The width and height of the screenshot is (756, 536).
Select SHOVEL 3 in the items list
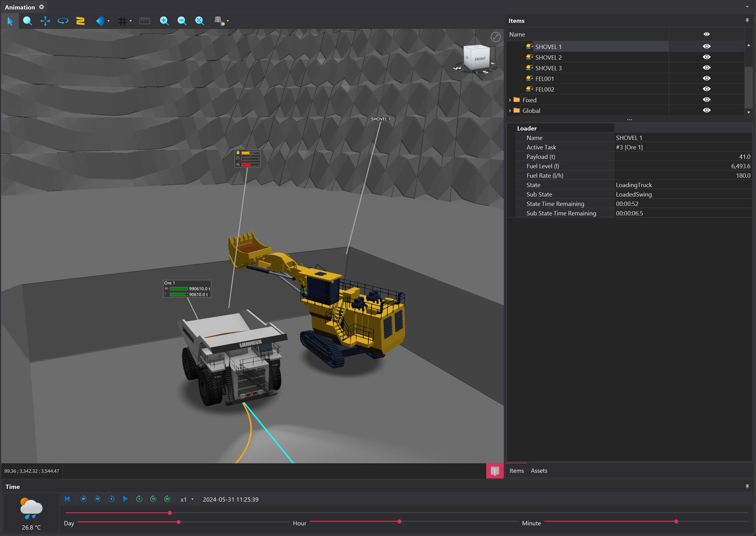tap(548, 68)
